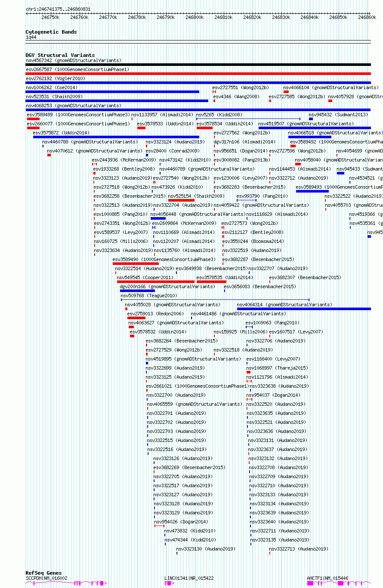Open nsv954037 (Dogan2014) variant
The height and width of the screenshot is (588, 383).
[x=272, y=395]
